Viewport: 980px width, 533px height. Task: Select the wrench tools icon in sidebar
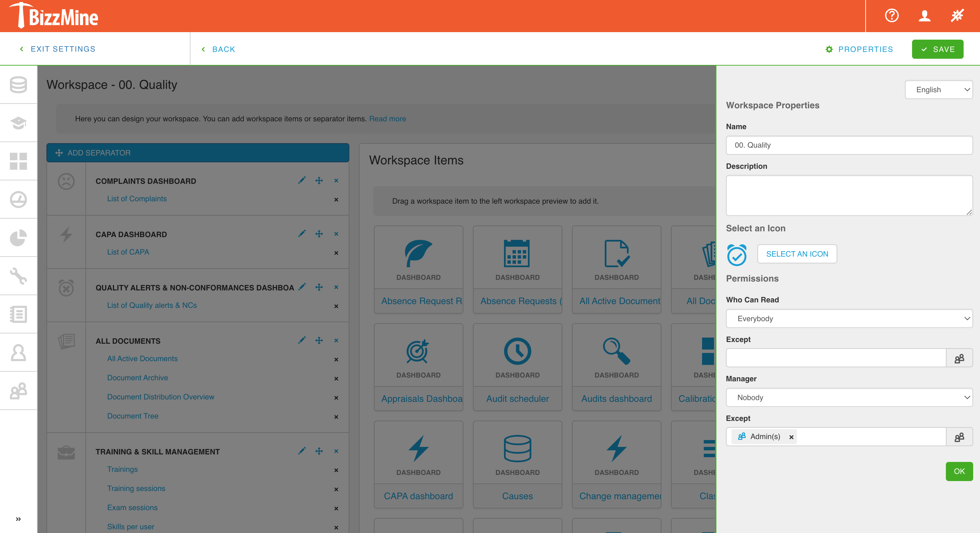tap(18, 276)
